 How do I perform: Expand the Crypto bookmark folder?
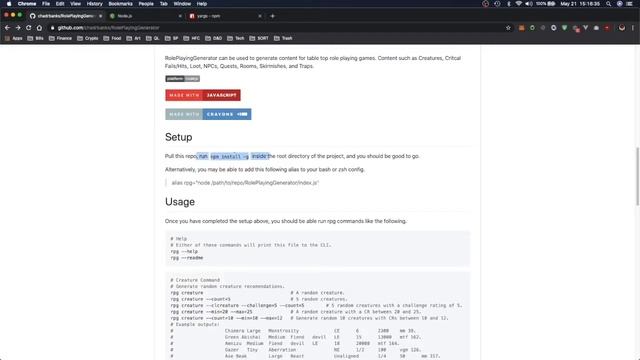tap(88, 38)
